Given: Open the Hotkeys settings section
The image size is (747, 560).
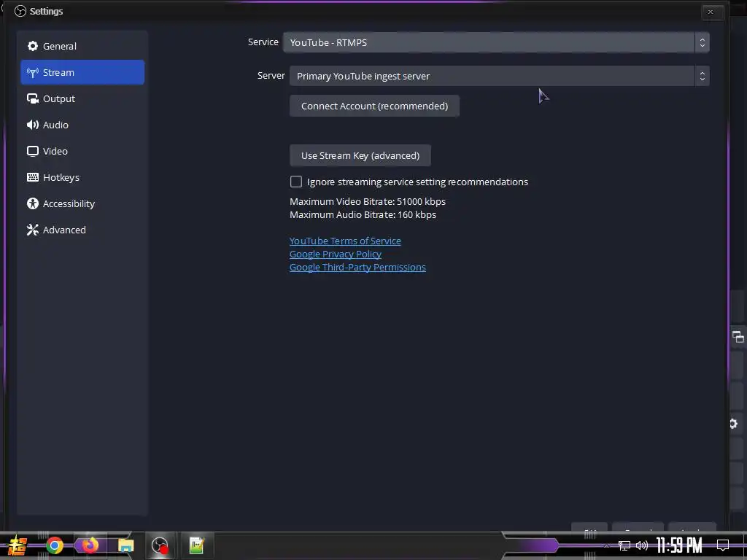Looking at the screenshot, I should pos(82,177).
